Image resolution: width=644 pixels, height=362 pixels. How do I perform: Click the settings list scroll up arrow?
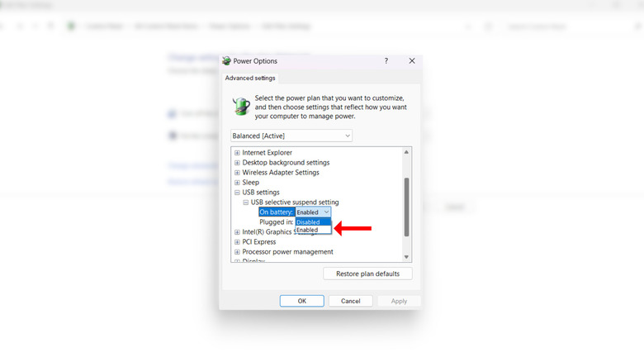point(406,152)
